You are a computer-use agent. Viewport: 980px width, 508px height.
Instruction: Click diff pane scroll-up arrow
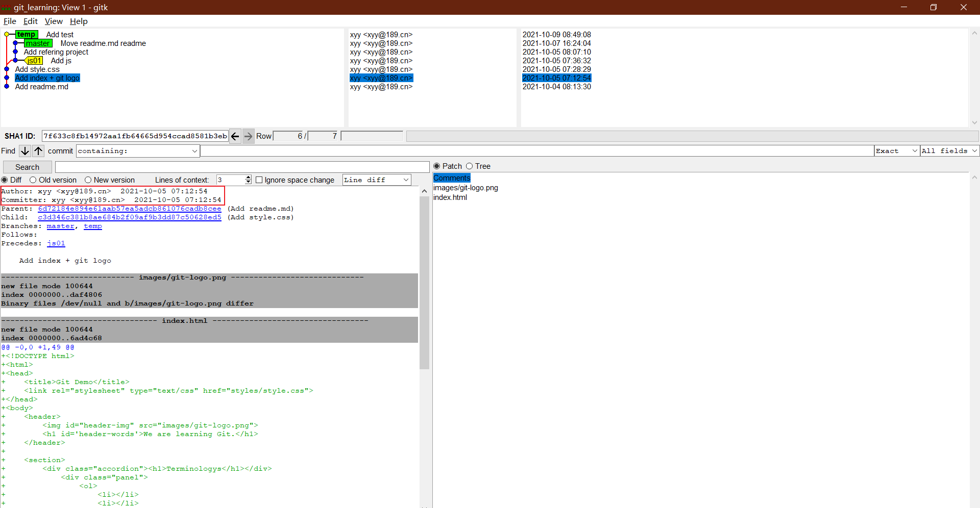point(424,191)
